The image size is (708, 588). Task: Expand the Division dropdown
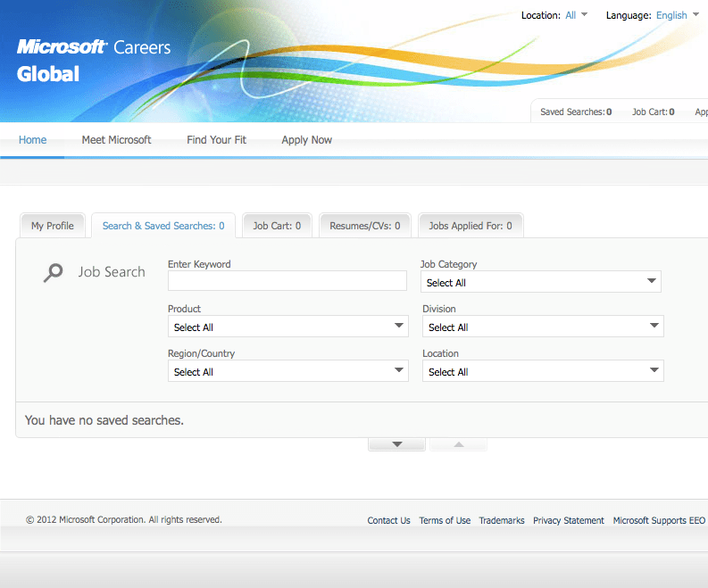click(x=543, y=327)
